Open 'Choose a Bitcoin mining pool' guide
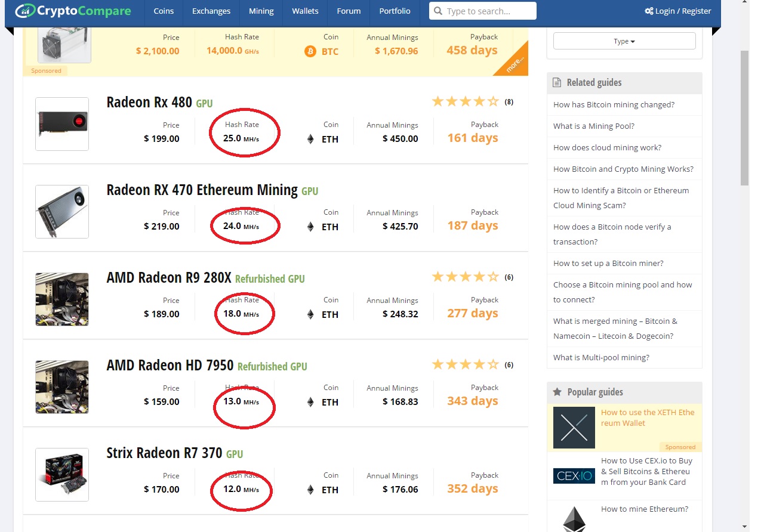 click(x=623, y=292)
